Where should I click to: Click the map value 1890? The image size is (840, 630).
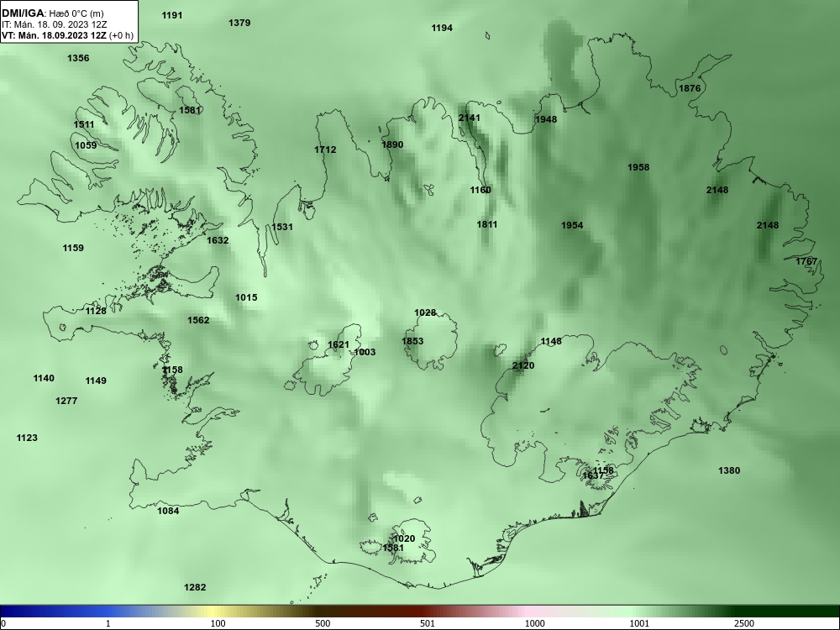pyautogui.click(x=392, y=144)
